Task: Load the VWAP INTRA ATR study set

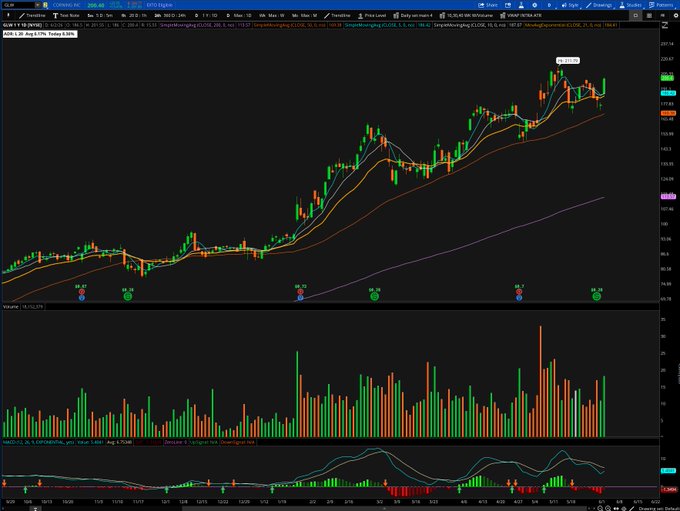Action: (x=520, y=15)
